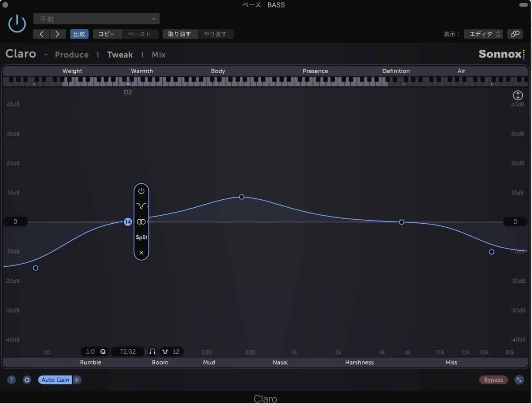Click the Mud label
Viewport: 532px width, 403px height.
[x=209, y=363]
